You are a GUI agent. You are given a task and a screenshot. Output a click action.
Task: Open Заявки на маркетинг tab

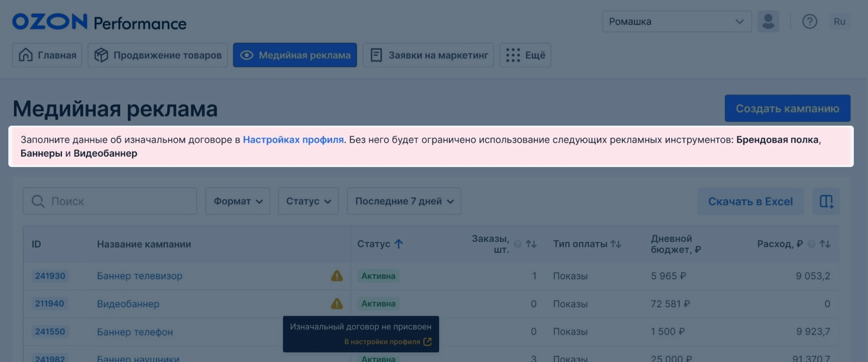tap(428, 55)
